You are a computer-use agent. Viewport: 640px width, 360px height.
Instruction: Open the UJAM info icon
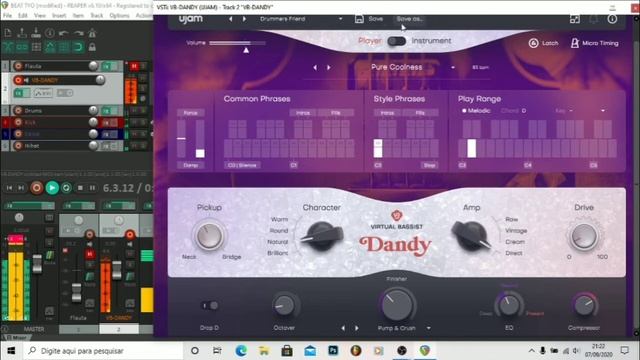click(612, 19)
